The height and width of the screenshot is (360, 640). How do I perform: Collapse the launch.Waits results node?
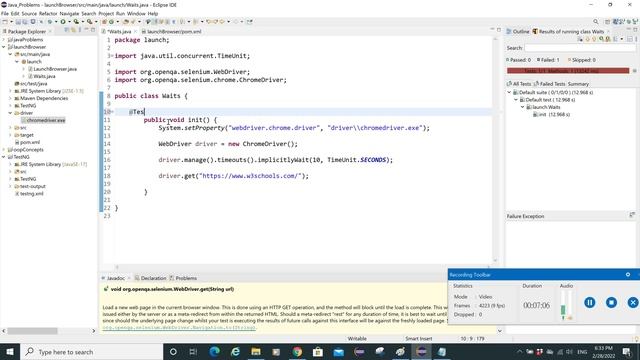(x=522, y=107)
